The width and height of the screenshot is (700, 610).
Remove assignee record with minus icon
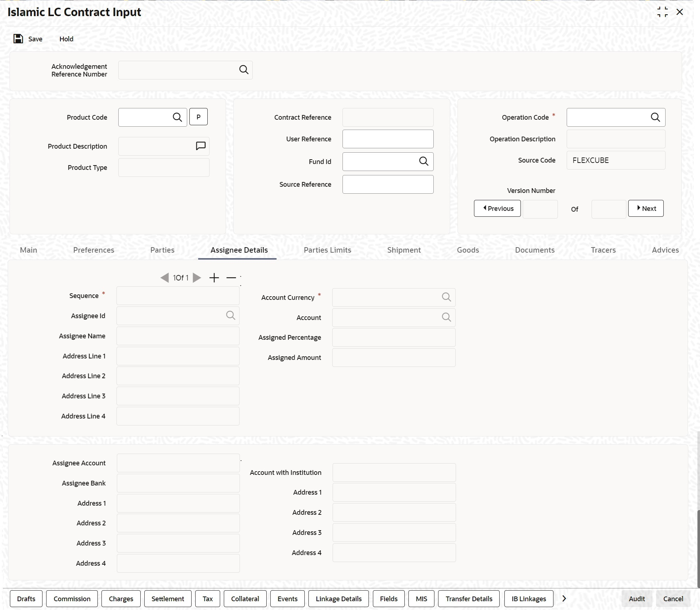click(x=231, y=278)
